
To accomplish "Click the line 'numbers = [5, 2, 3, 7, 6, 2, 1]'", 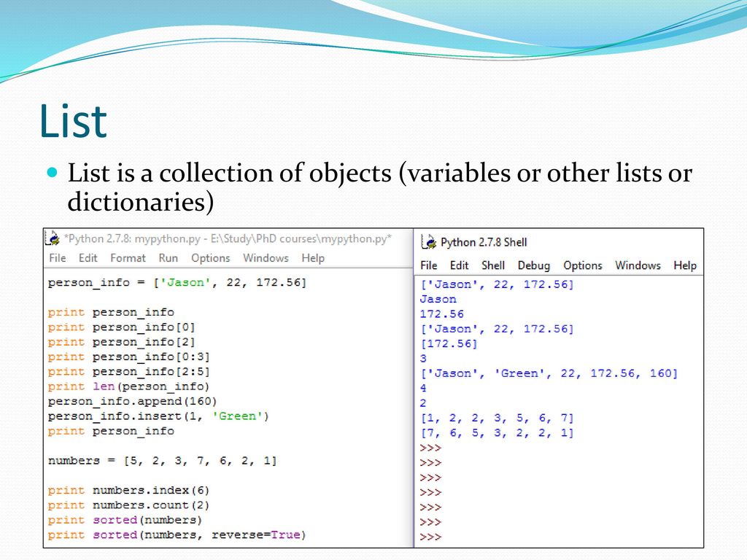I will 163,461.
